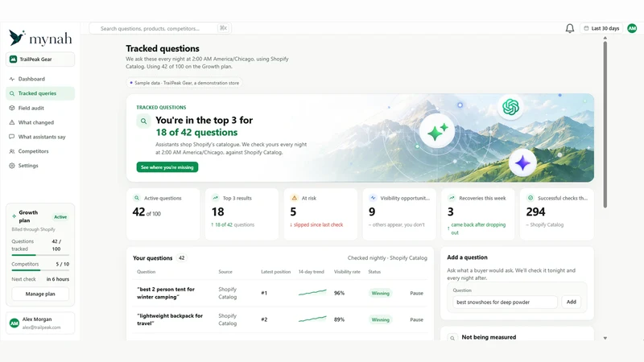The width and height of the screenshot is (644, 362).
Task: Click the purple star icon on banner
Action: [x=522, y=163]
